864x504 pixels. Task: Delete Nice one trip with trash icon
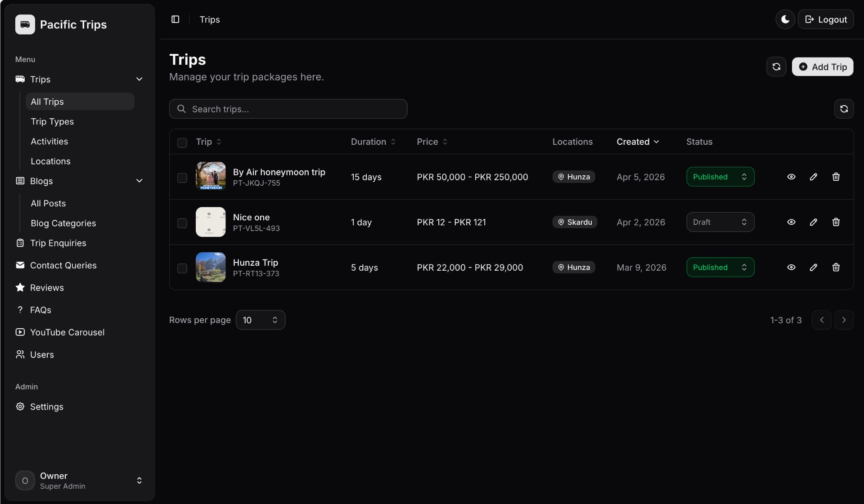click(x=836, y=222)
